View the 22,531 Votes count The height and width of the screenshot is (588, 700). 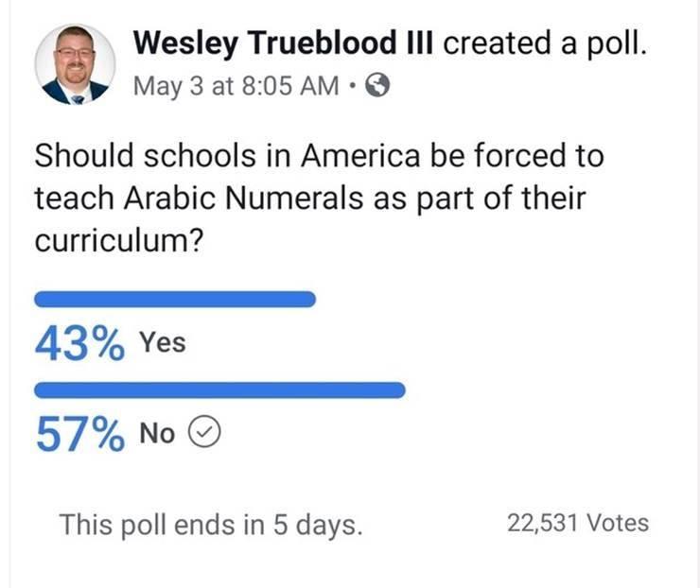pyautogui.click(x=578, y=523)
